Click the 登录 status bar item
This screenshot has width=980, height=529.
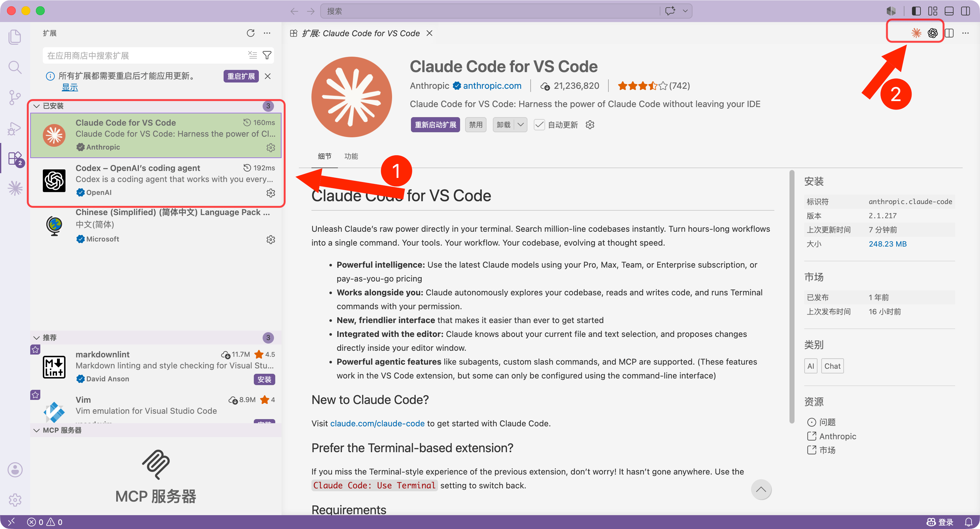click(940, 522)
